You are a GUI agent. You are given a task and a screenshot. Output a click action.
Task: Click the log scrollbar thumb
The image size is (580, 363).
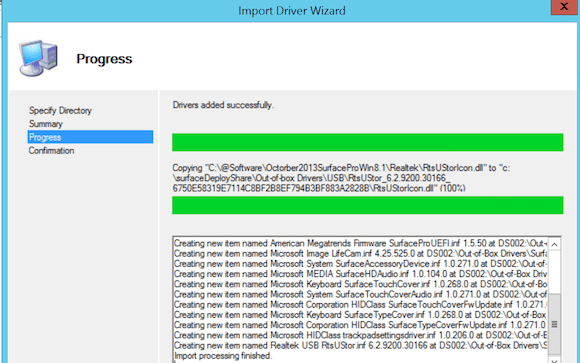(x=554, y=324)
